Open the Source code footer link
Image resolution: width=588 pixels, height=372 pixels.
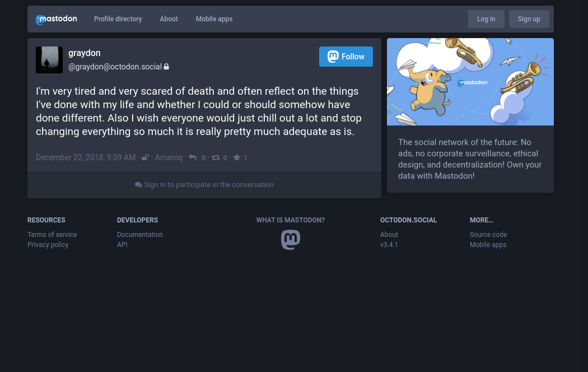pyautogui.click(x=488, y=235)
